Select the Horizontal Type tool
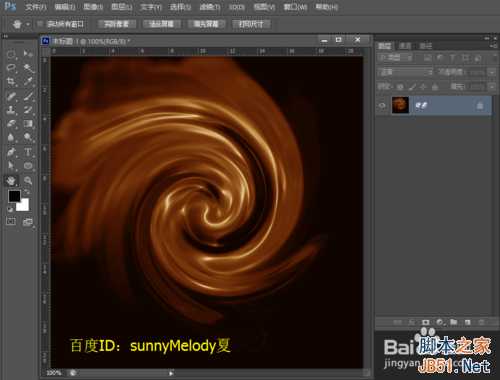 (28, 152)
